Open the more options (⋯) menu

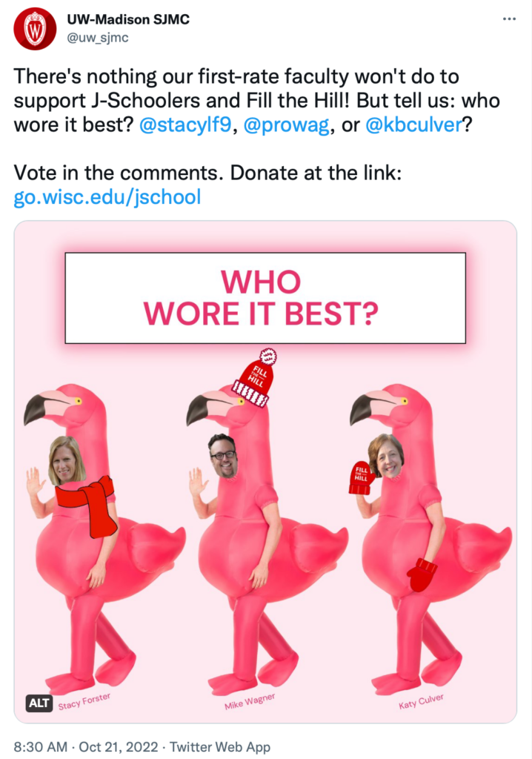pos(509,18)
